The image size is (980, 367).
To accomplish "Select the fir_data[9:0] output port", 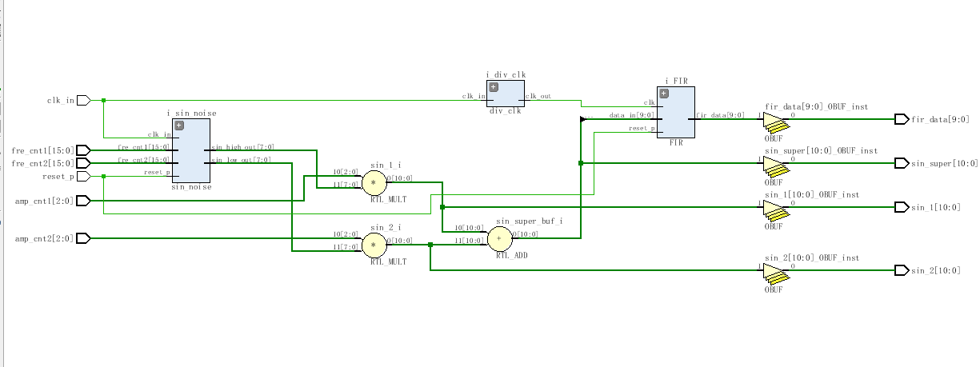I will (902, 119).
